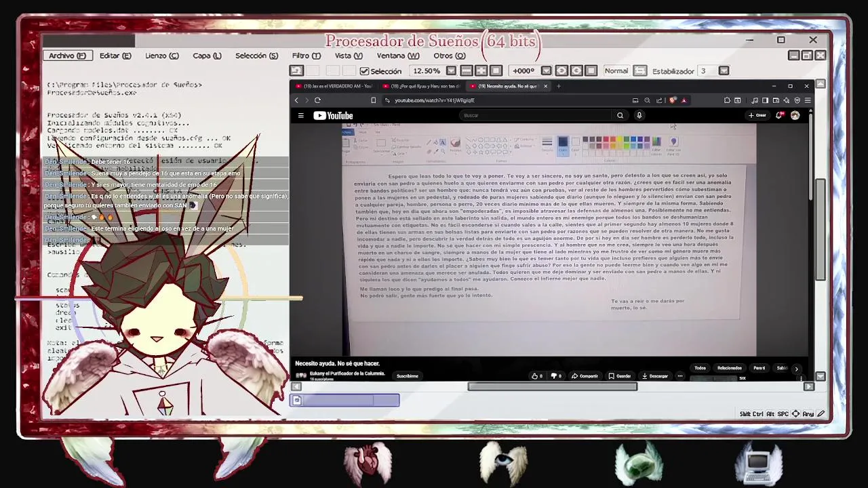Click the YouTube search magnifier button
The image size is (868, 488).
[620, 115]
